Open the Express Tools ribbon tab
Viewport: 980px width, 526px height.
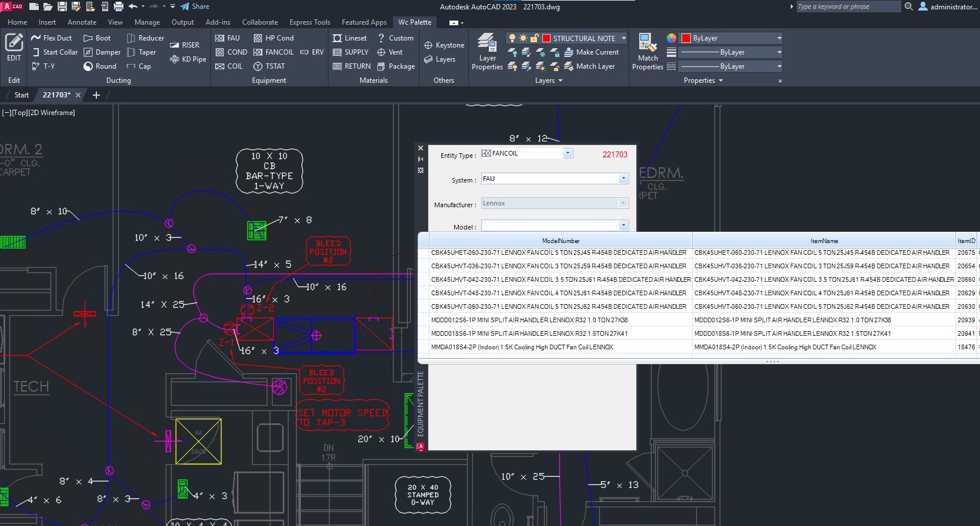310,22
